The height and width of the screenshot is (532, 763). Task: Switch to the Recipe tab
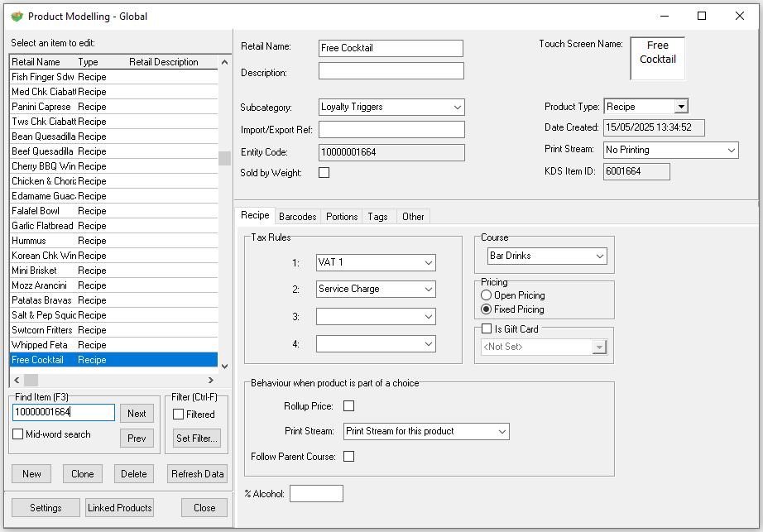point(255,215)
